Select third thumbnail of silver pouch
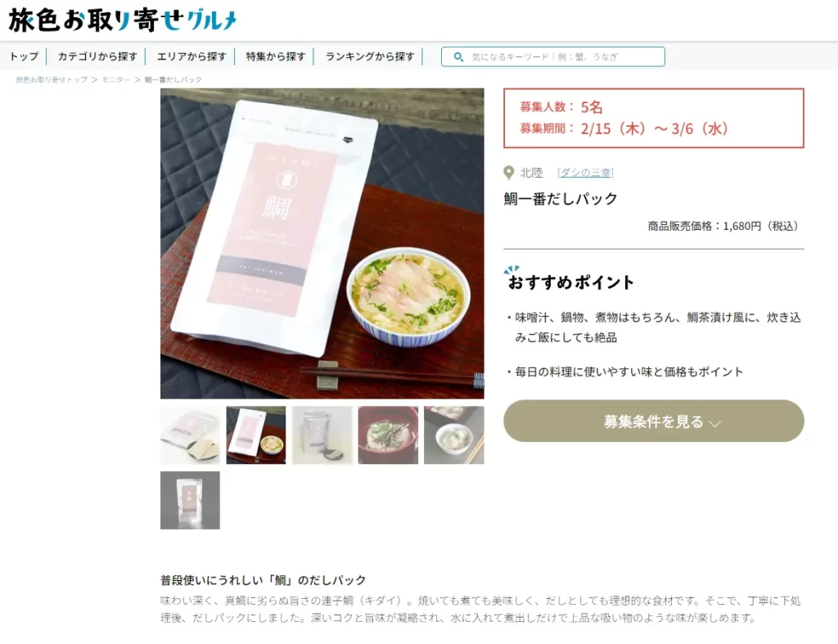This screenshot has width=838, height=644. 322,435
